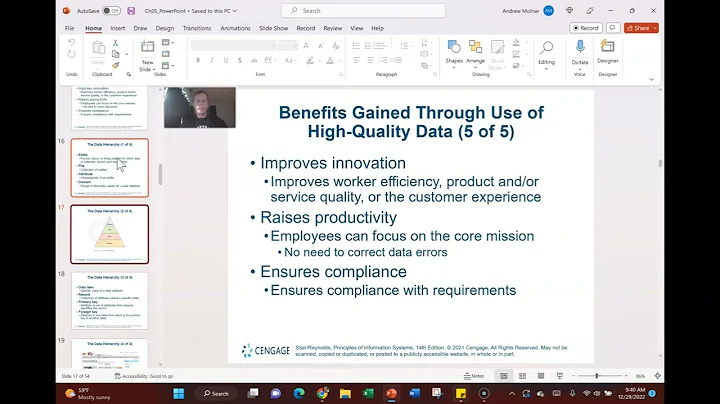
Task: Open the comments pane icon
Action: tap(613, 28)
